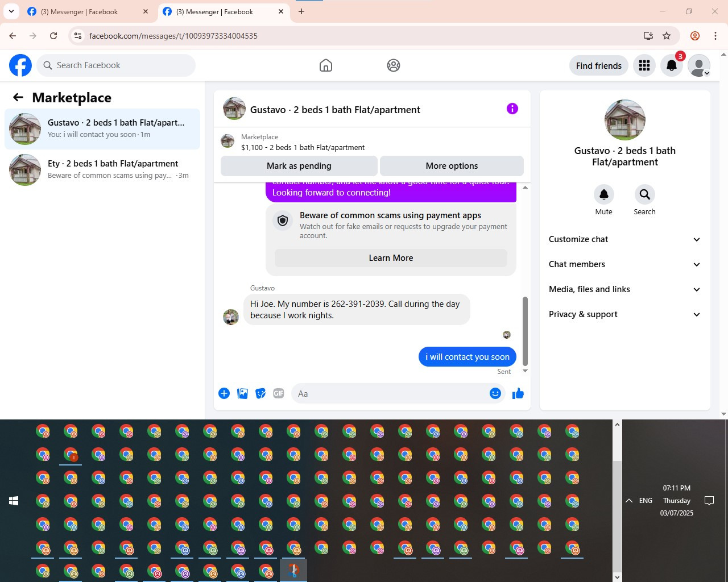
Task: Open Windows Start menu
Action: (x=14, y=501)
